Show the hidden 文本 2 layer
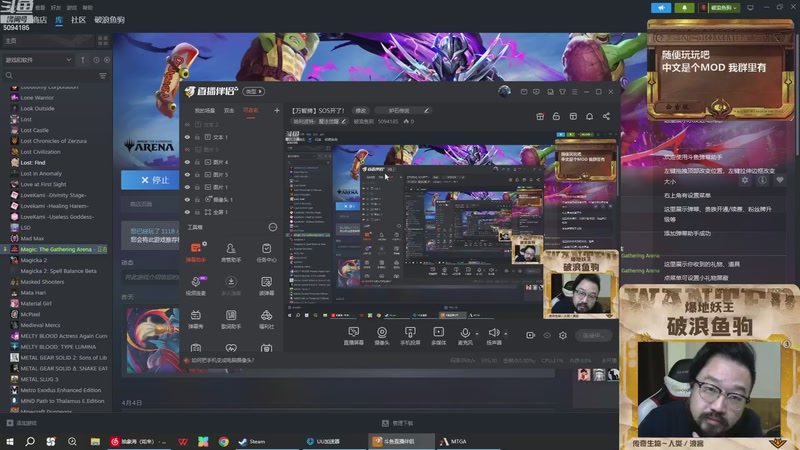 187,124
